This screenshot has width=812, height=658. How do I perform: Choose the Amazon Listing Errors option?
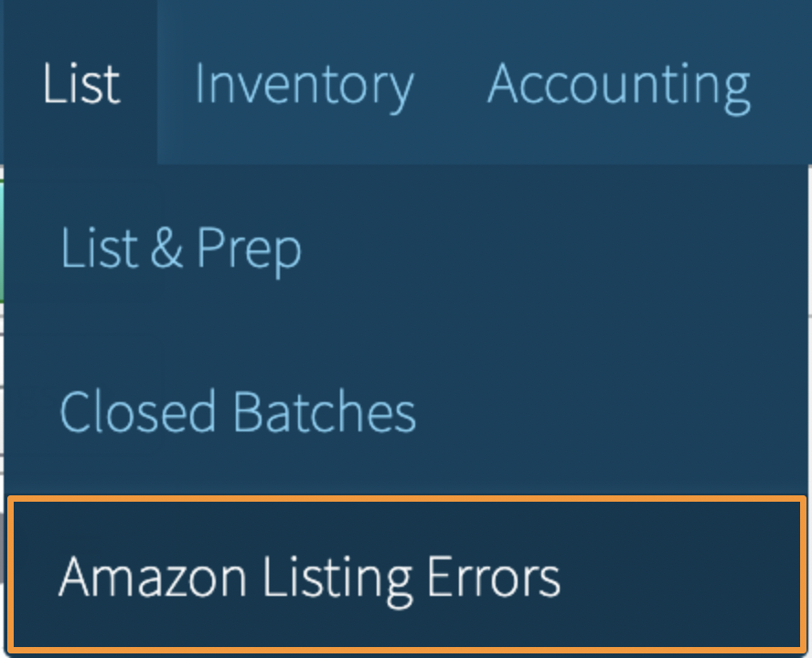click(309, 577)
